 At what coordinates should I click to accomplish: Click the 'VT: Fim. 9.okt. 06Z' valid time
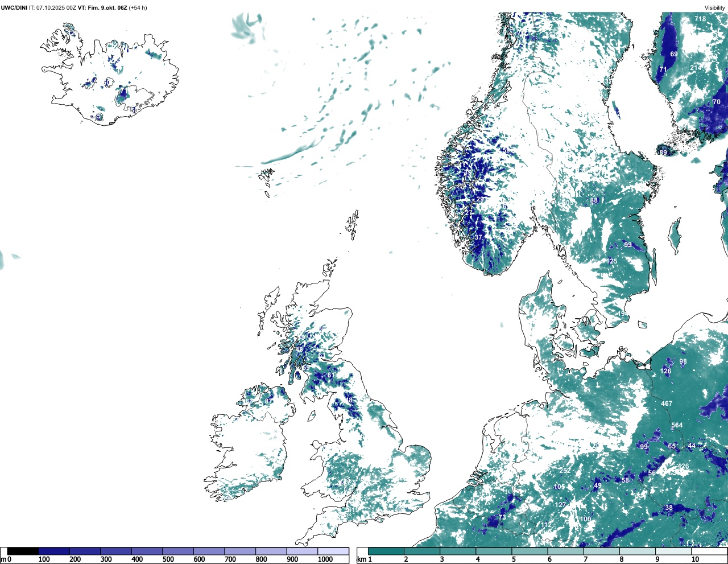[102, 8]
